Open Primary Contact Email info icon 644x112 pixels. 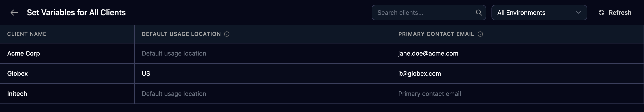[x=480, y=34]
